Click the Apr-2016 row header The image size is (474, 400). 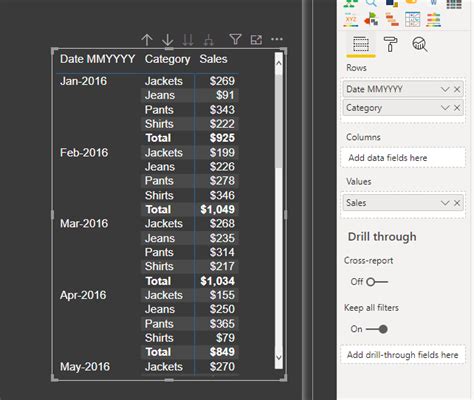pyautogui.click(x=83, y=295)
